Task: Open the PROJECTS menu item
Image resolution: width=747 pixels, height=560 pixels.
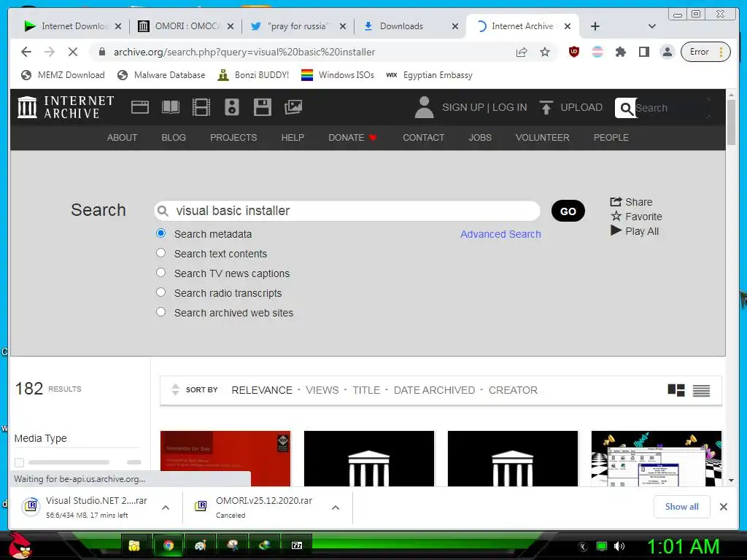Action: 233,138
